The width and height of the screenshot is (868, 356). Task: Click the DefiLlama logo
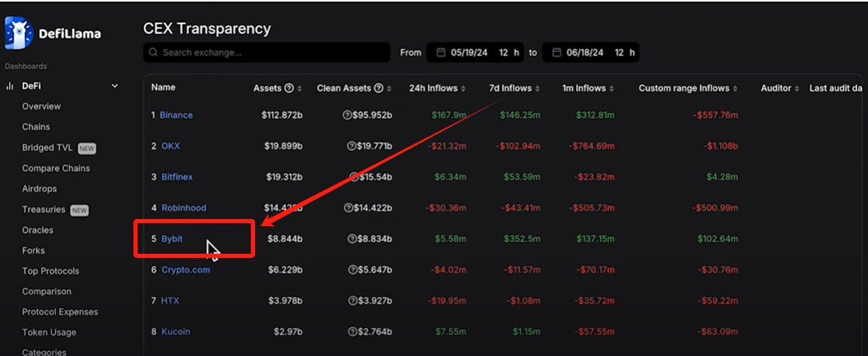click(53, 33)
